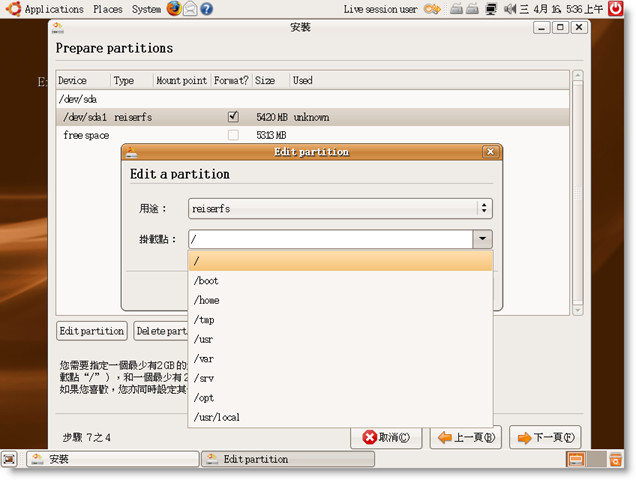Open the reiserfs filesystem type dropdown
Screen dimensions: 636x480
pos(340,209)
